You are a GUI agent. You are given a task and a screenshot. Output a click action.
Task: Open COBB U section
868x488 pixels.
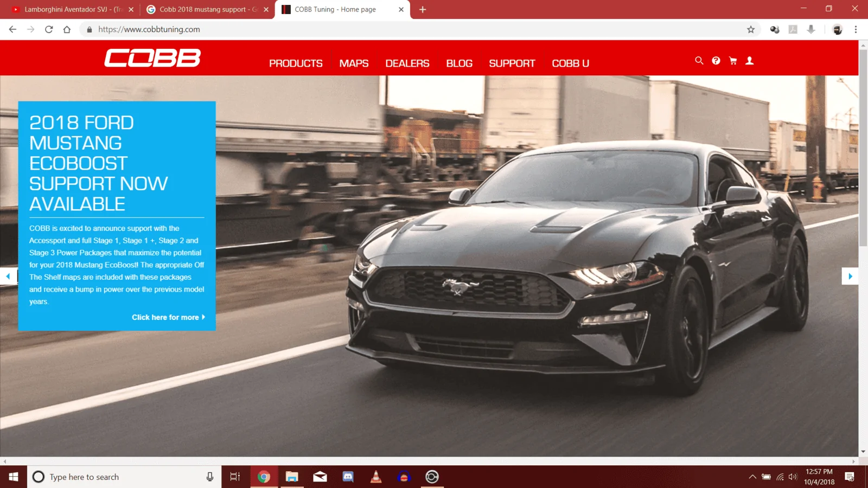click(x=570, y=63)
